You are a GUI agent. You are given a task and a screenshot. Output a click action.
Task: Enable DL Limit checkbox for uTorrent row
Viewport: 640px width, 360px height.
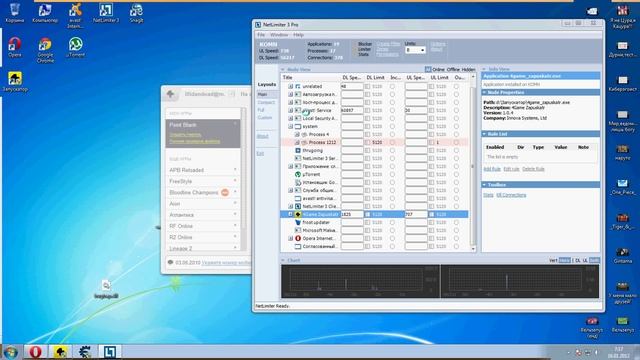pyautogui.click(x=368, y=174)
